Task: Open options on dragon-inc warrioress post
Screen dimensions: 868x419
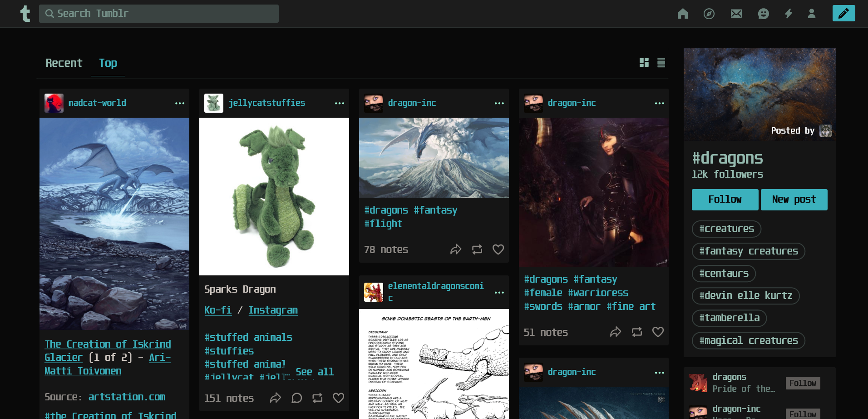Action: [660, 103]
